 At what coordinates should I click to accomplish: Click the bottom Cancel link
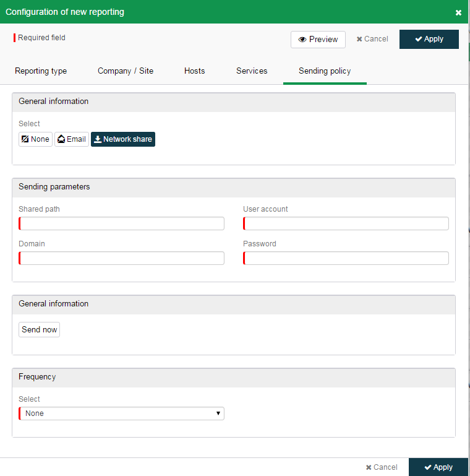point(382,467)
